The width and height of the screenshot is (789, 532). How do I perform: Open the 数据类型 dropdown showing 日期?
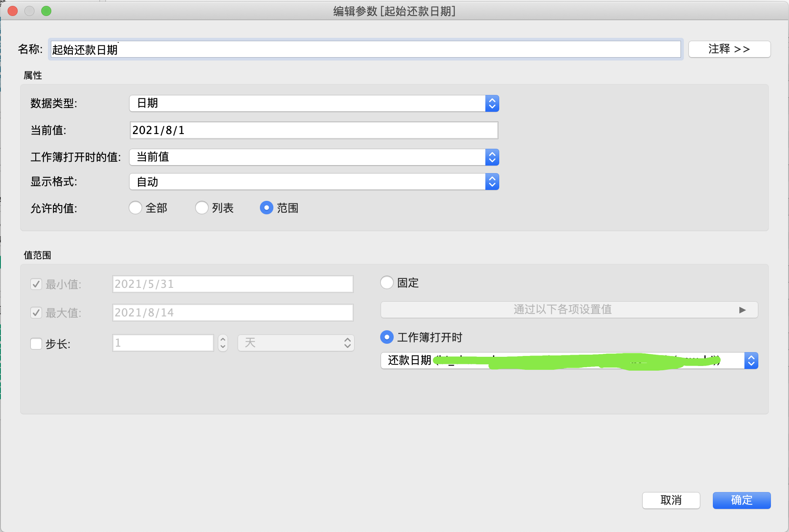click(x=314, y=103)
